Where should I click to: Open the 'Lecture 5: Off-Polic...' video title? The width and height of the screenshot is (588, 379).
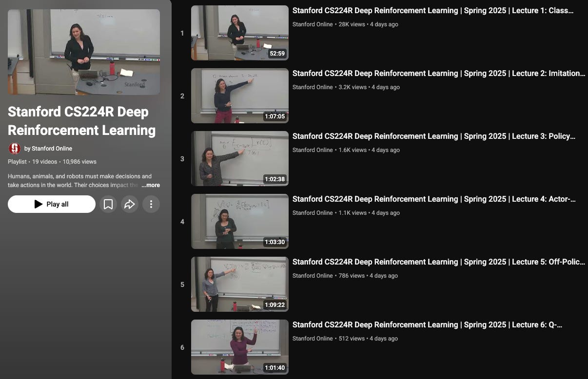point(439,262)
